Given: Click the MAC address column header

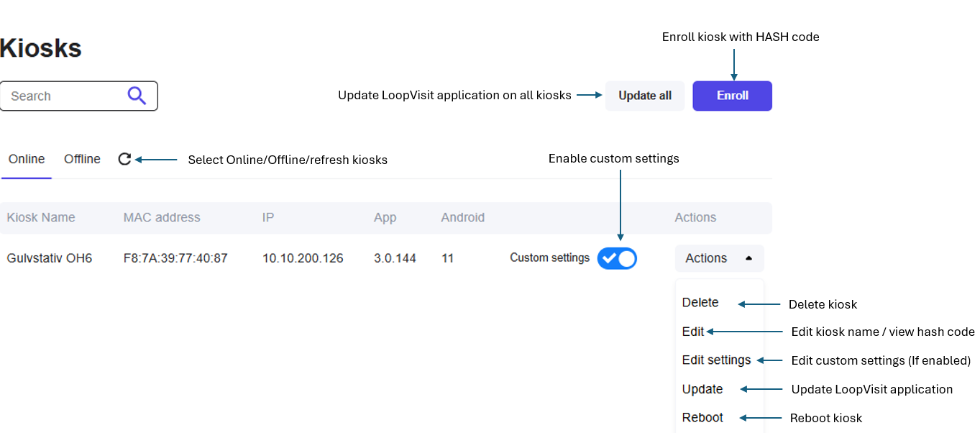Looking at the screenshot, I should point(162,217).
